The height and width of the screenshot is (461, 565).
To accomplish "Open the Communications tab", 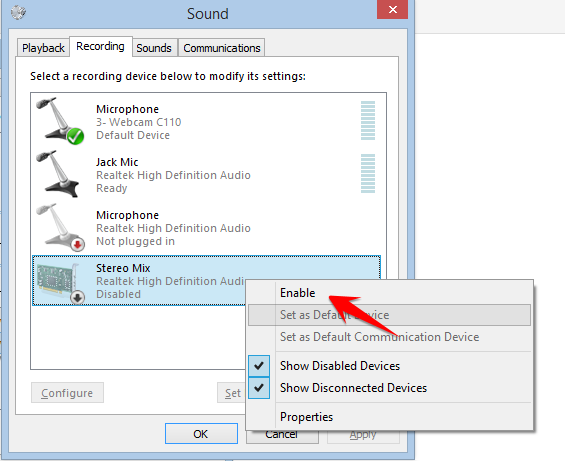I will 222,48.
